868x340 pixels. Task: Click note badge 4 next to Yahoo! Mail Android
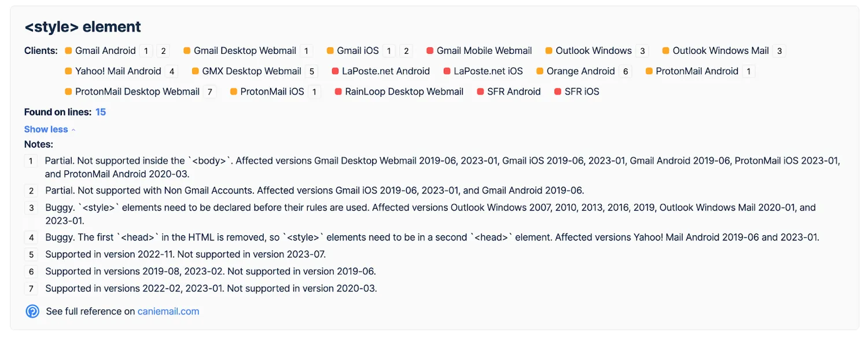point(171,71)
